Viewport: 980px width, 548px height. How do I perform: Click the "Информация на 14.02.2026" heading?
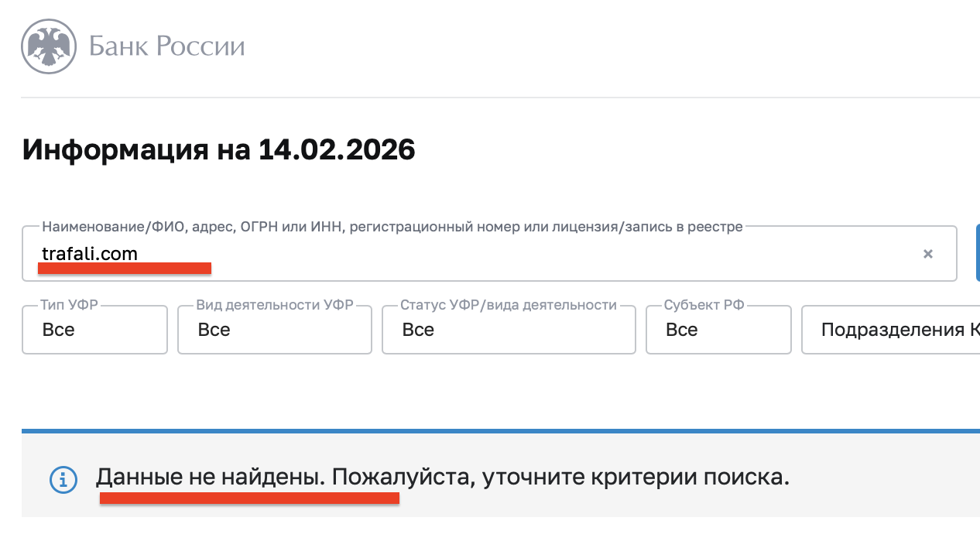[x=219, y=149]
